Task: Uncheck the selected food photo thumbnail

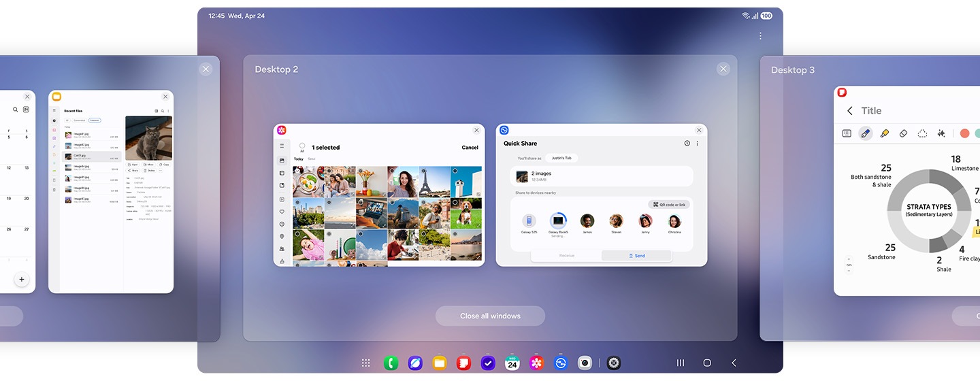Action: point(298,171)
